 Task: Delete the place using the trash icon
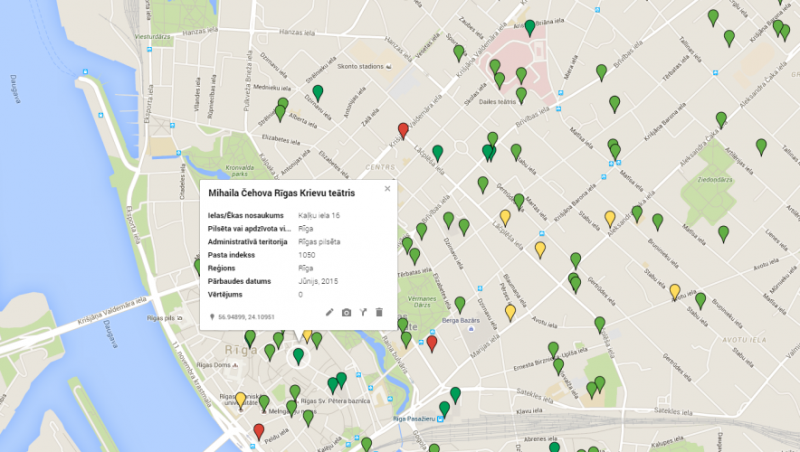tap(379, 313)
